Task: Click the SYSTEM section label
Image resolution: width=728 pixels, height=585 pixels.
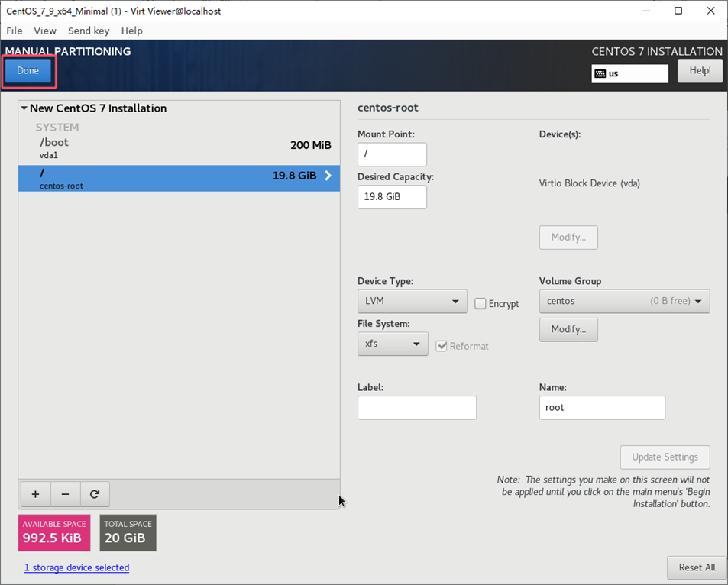Action: pyautogui.click(x=57, y=128)
